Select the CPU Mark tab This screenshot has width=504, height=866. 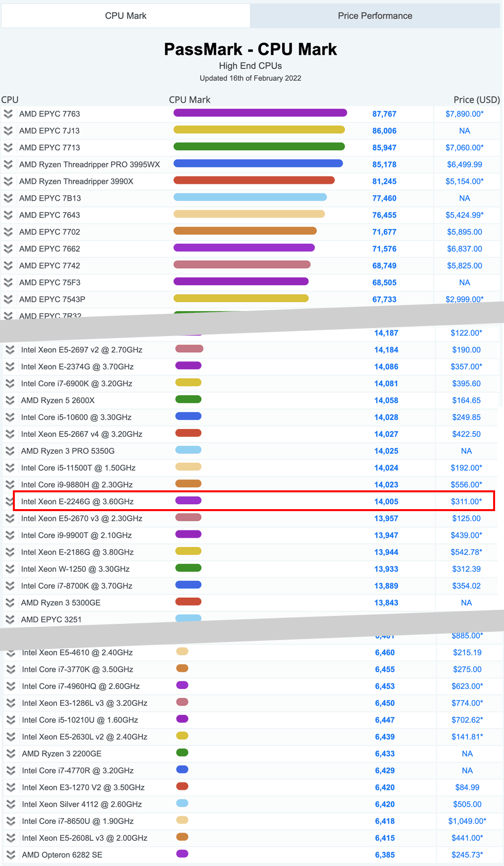pyautogui.click(x=126, y=16)
